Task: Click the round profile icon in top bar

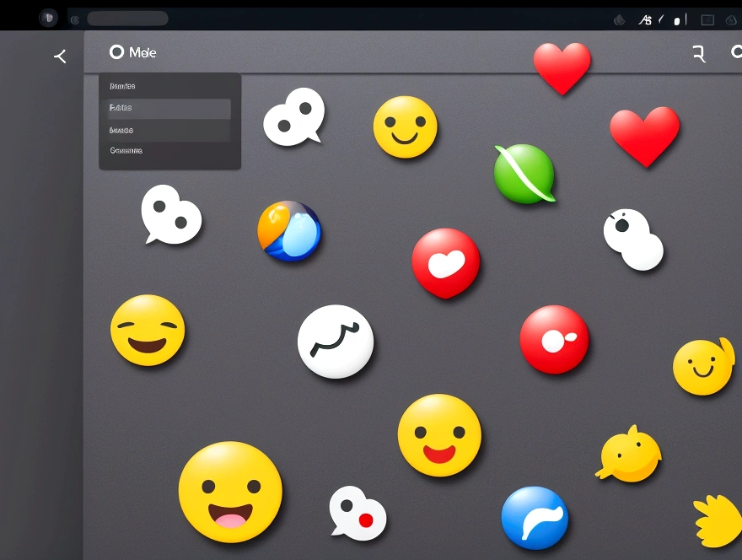Action: [48, 18]
